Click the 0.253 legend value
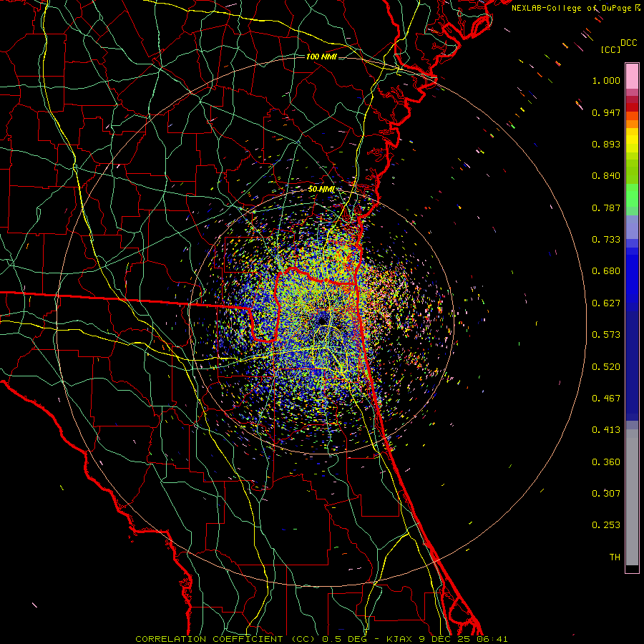Viewport: 644px width, 644px height. (606, 525)
